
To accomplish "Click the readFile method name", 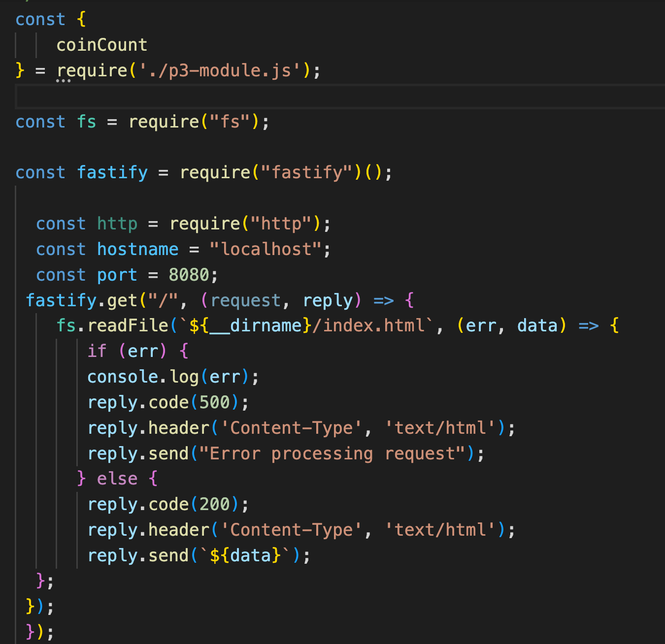I will 128,325.
